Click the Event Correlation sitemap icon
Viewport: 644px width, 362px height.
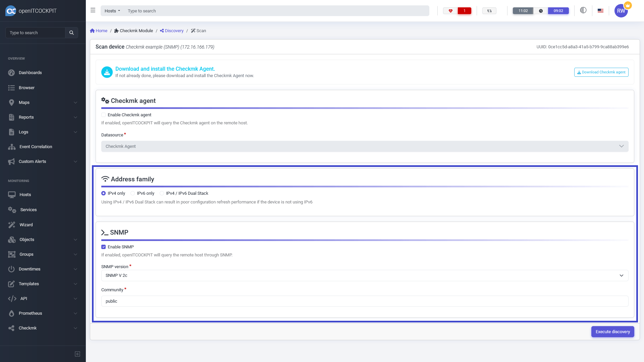(x=12, y=147)
